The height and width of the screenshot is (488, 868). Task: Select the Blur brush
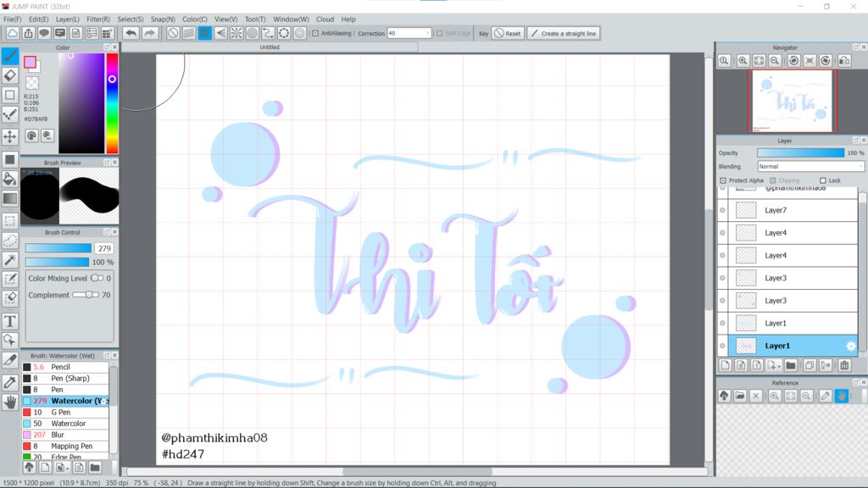click(65, 435)
